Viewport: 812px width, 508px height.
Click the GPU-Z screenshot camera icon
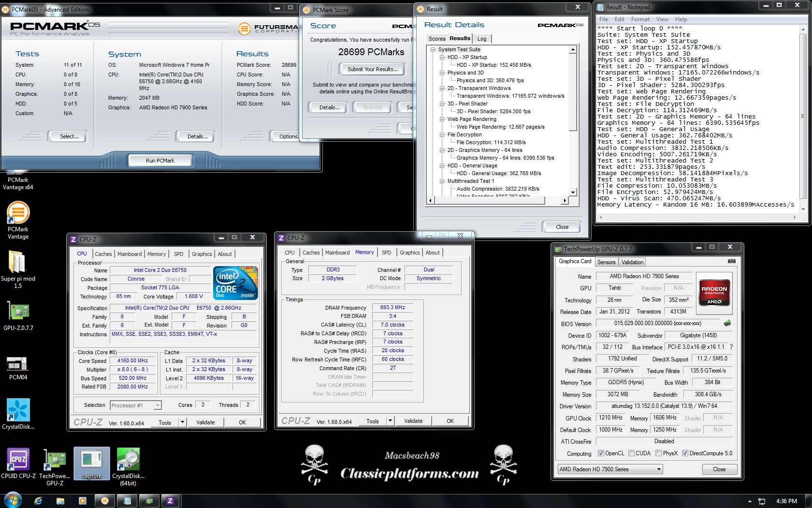click(731, 261)
